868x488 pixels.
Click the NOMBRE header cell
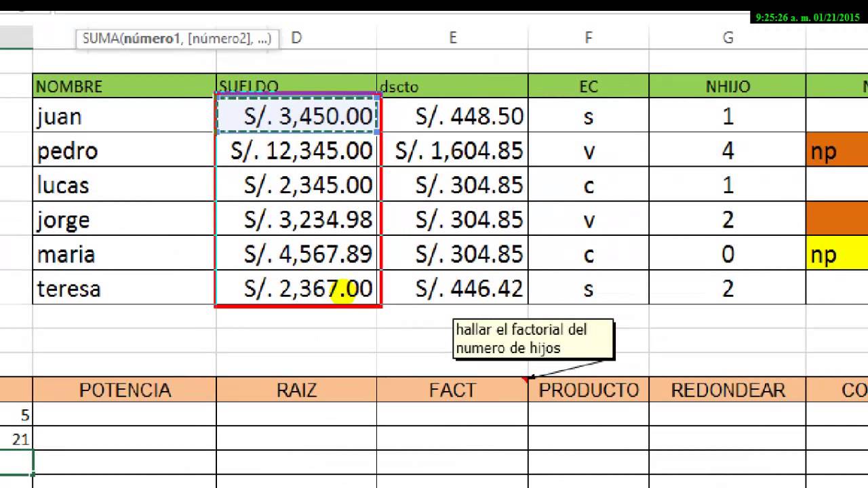pyautogui.click(x=125, y=86)
